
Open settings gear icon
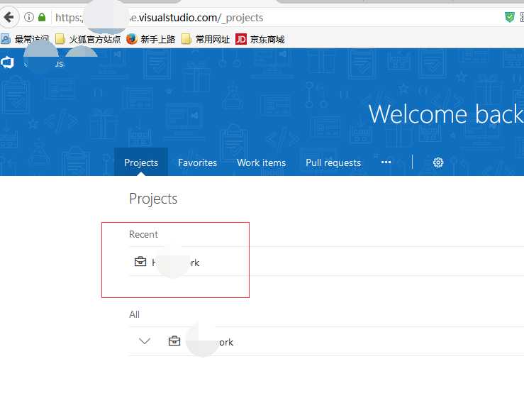pos(438,162)
